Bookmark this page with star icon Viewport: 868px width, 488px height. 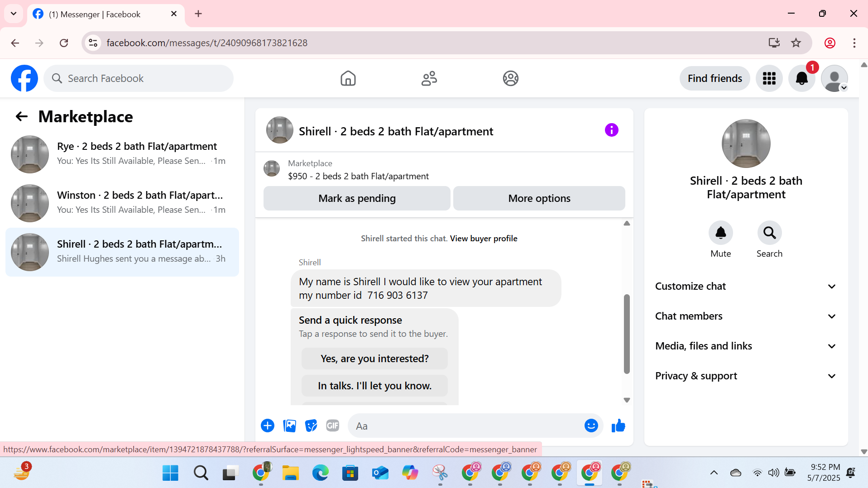tap(796, 43)
